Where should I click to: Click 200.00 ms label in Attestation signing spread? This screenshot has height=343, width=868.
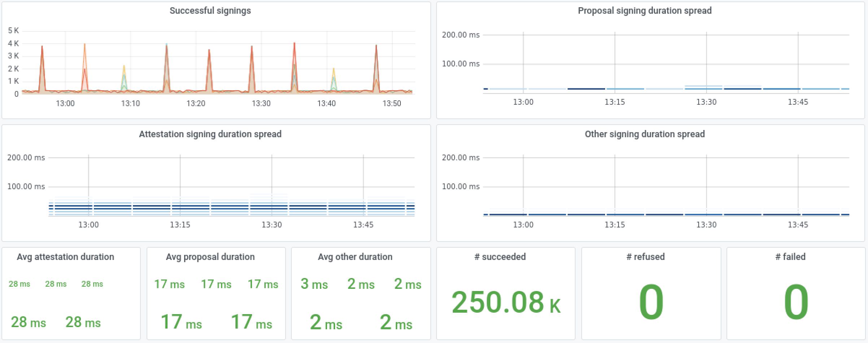point(26,158)
